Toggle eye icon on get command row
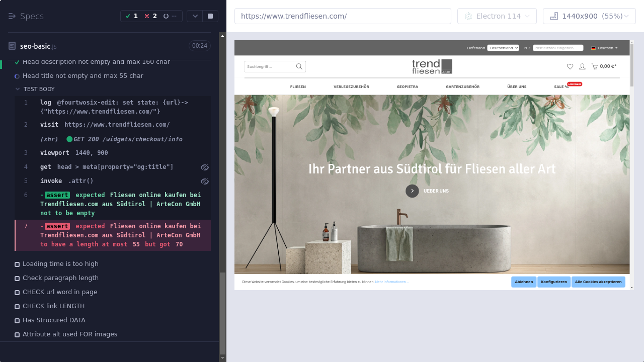The height and width of the screenshot is (362, 644). pos(204,167)
